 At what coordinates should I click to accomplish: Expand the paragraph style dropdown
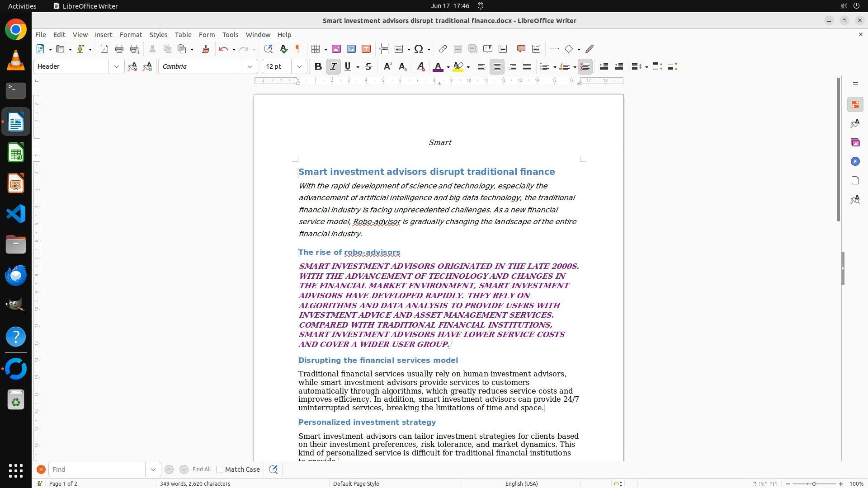click(x=116, y=66)
